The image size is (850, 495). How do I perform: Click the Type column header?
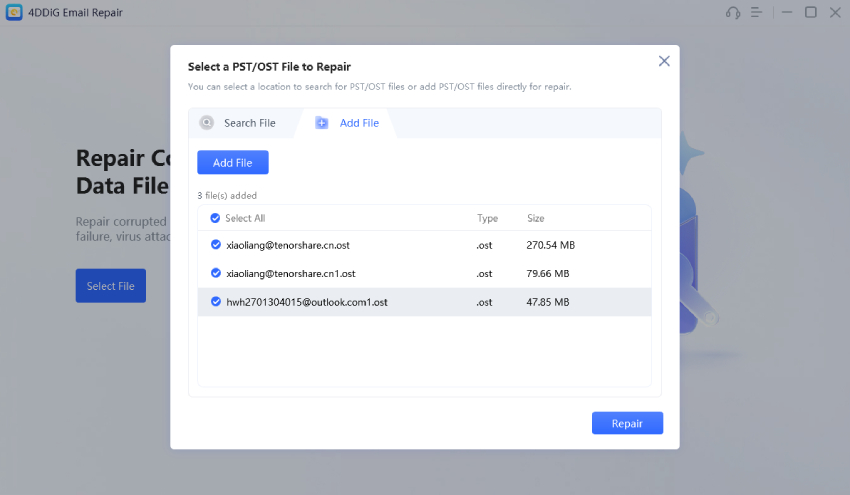point(487,218)
